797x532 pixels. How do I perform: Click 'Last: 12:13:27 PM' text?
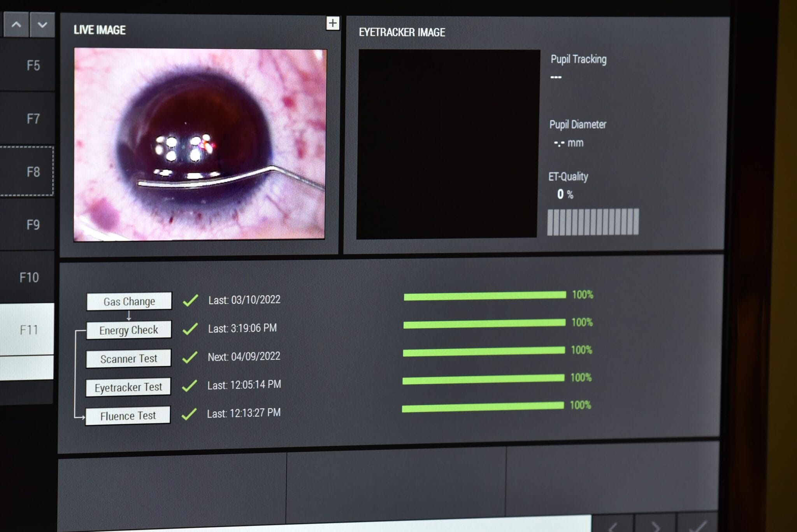pyautogui.click(x=244, y=413)
